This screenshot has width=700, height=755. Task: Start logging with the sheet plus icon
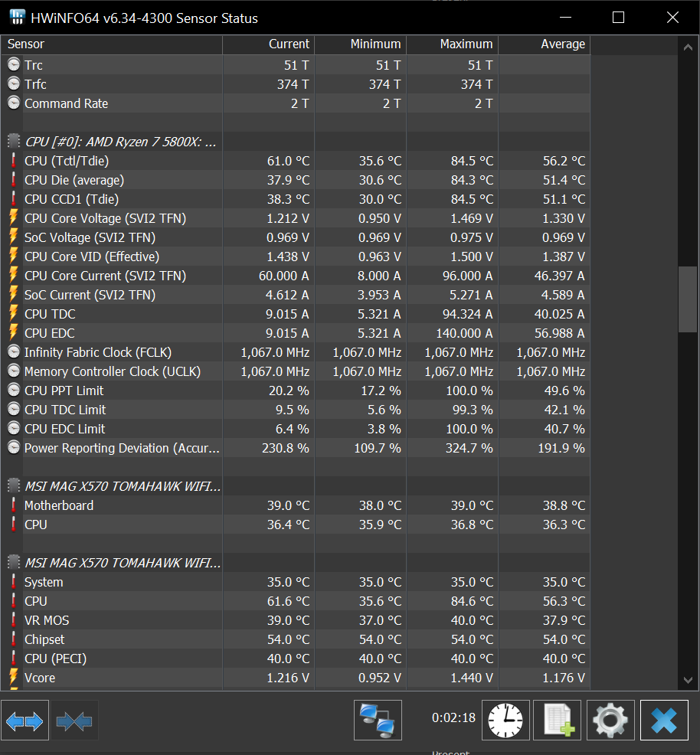558,721
